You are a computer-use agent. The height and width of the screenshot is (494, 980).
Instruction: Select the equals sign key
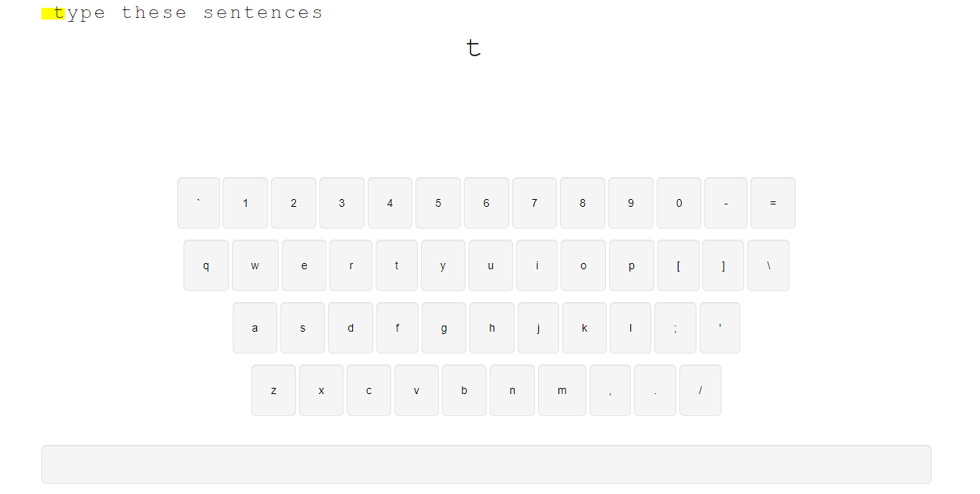(773, 203)
